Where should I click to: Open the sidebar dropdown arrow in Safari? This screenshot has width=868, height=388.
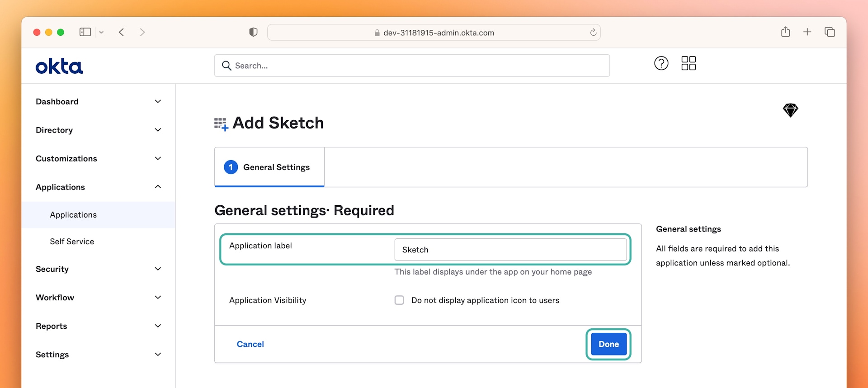[101, 32]
